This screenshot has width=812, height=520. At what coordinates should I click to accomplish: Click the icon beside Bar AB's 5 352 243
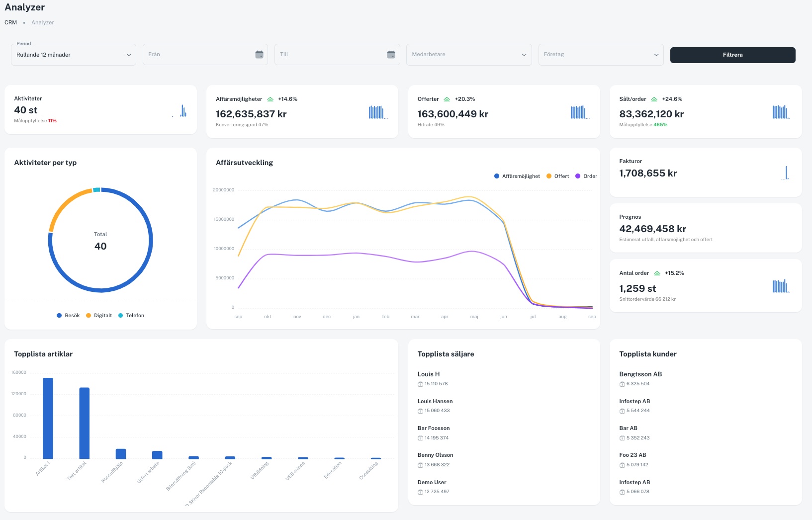(622, 438)
